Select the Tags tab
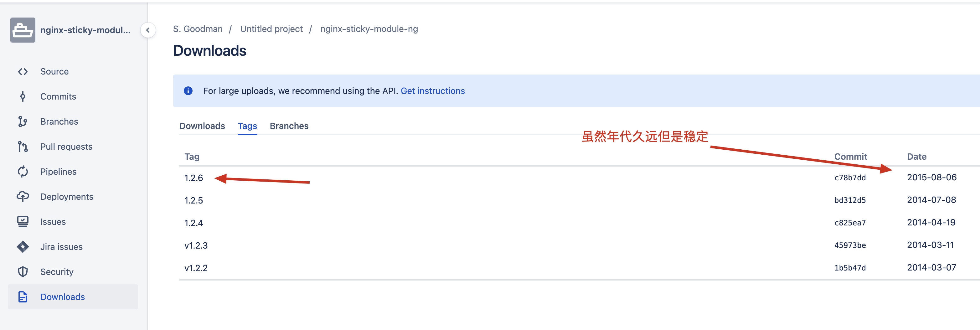 click(x=247, y=126)
